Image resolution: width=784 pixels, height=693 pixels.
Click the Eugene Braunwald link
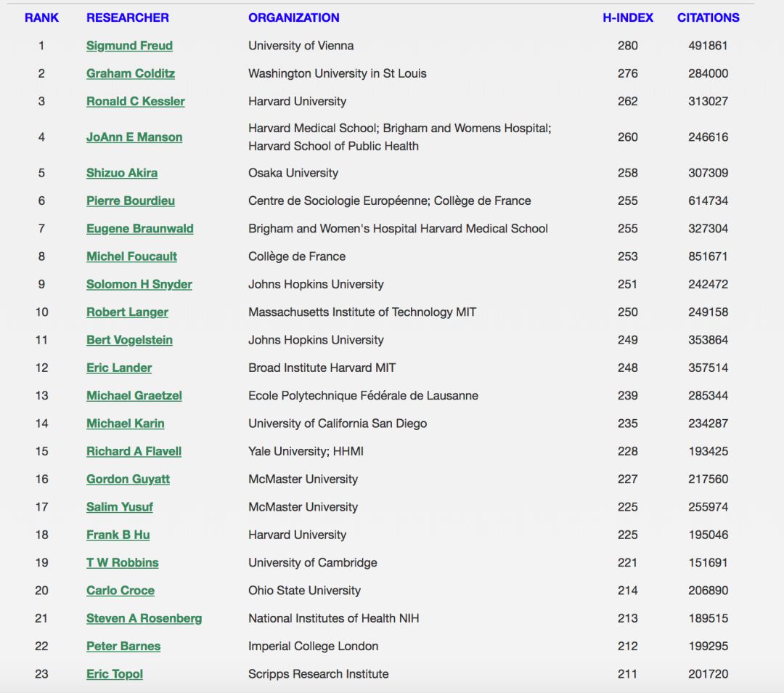(140, 229)
